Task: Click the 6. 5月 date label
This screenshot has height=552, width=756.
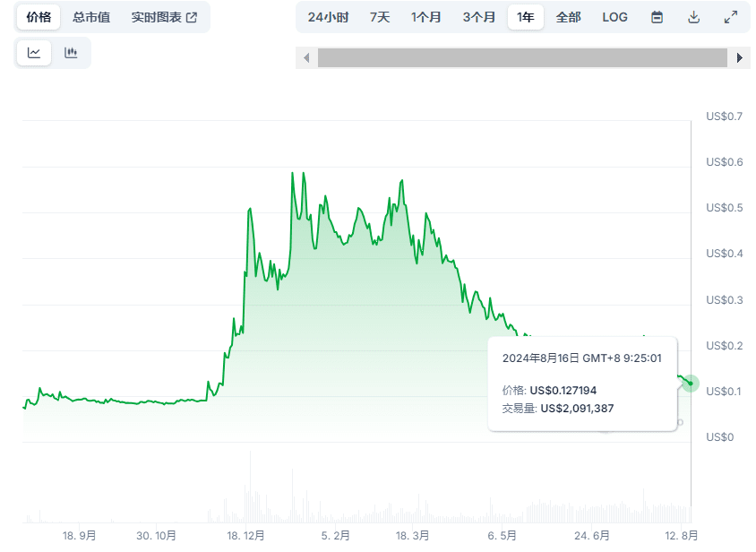Action: coord(502,536)
